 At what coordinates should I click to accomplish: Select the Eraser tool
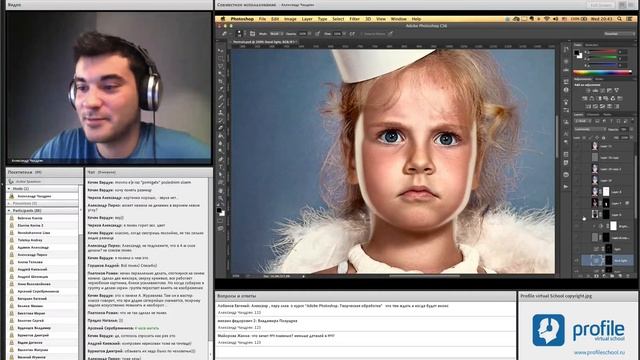tap(220, 128)
